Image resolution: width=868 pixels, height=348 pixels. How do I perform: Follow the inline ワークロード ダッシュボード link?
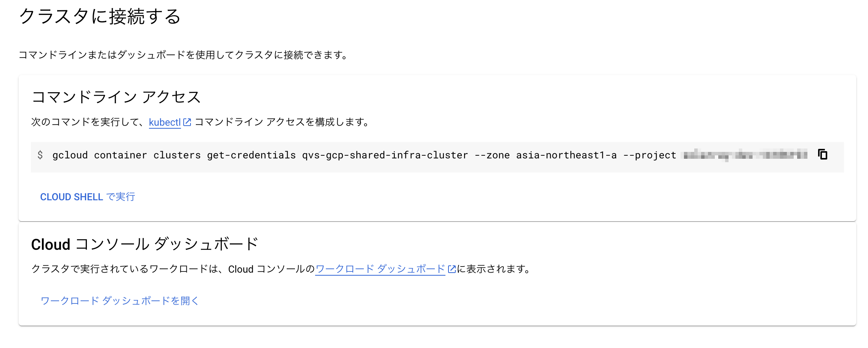(x=380, y=269)
